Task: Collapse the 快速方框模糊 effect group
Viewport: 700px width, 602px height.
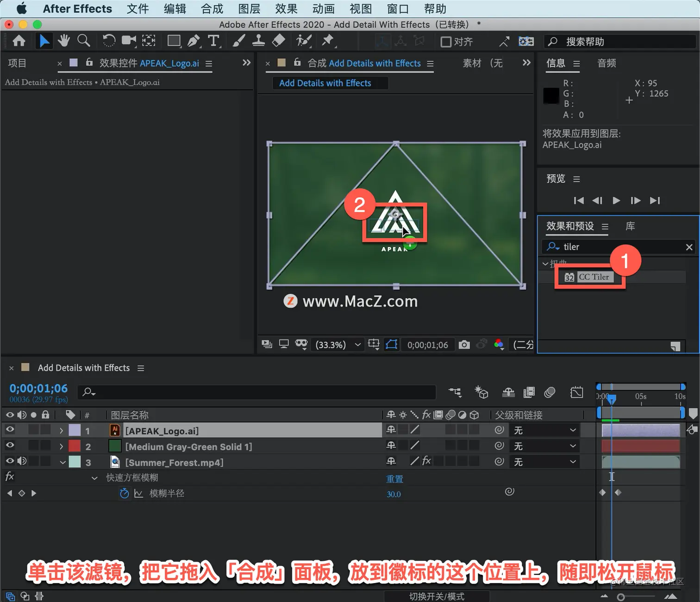Action: pos(94,478)
